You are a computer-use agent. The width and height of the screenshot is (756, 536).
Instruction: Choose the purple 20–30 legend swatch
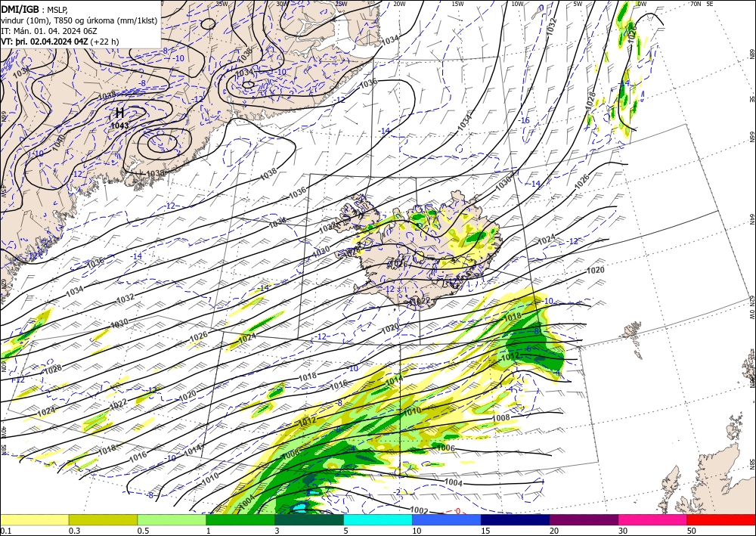[584, 519]
